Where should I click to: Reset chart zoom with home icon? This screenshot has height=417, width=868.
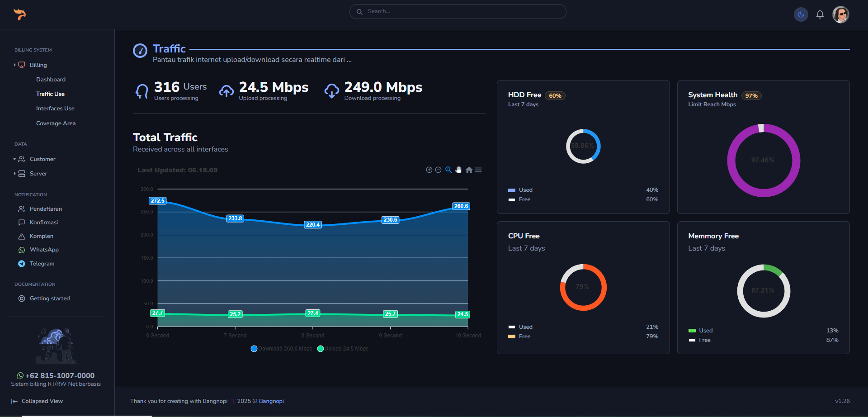tap(469, 170)
